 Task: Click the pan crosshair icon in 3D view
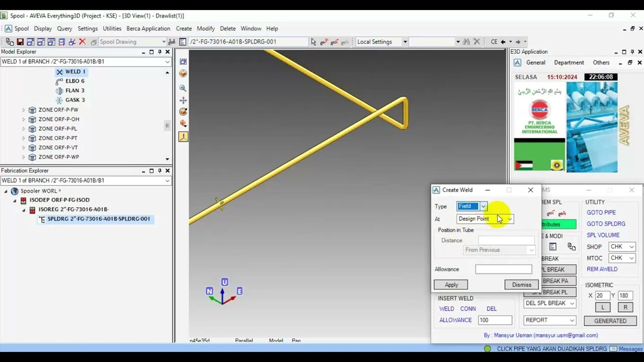[x=183, y=100]
